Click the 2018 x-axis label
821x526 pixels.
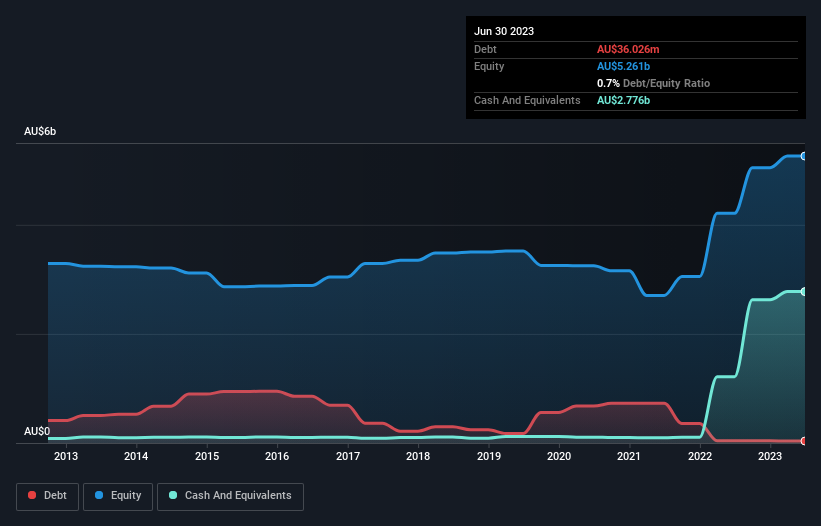tap(418, 456)
